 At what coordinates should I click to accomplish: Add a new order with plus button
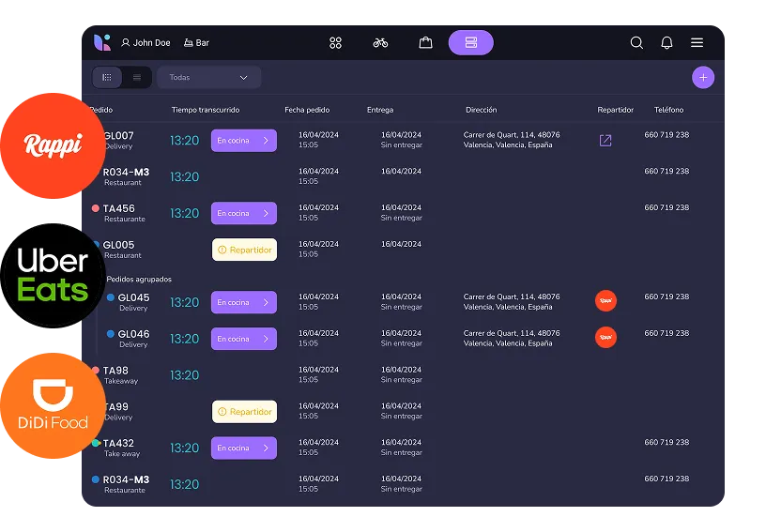tap(703, 77)
